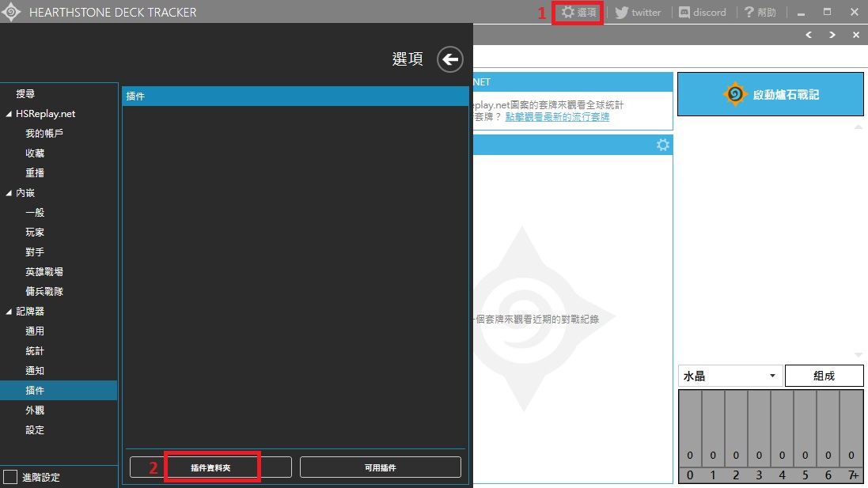The width and height of the screenshot is (868, 488).
Task: Click the right navigation chevron
Action: pyautogui.click(x=832, y=35)
